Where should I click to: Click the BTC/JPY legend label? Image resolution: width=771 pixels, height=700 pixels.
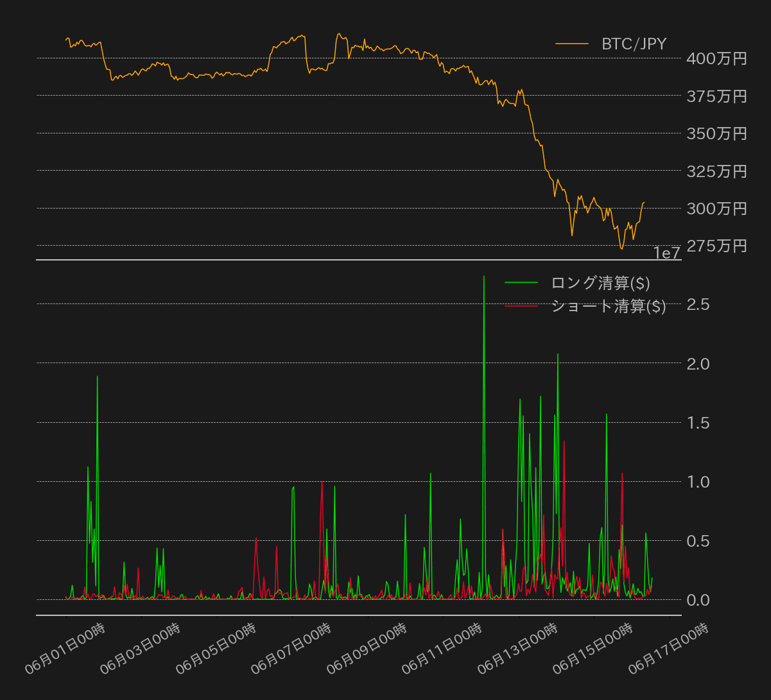[634, 44]
